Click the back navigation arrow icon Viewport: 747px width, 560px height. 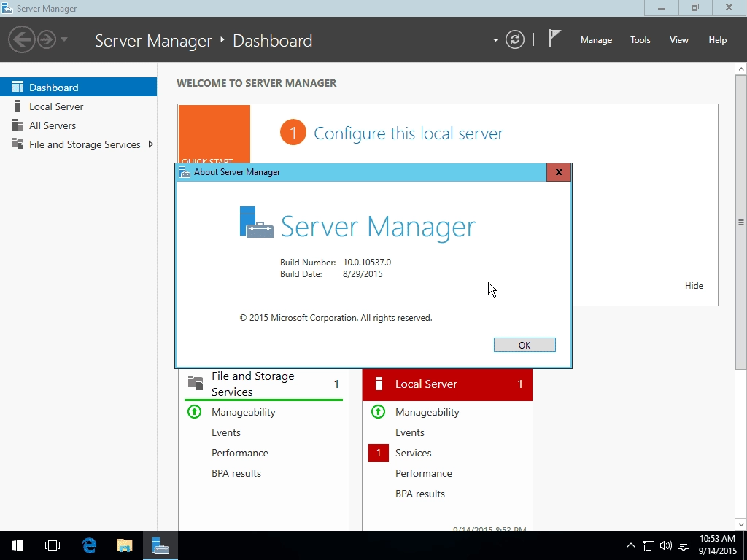coord(21,39)
